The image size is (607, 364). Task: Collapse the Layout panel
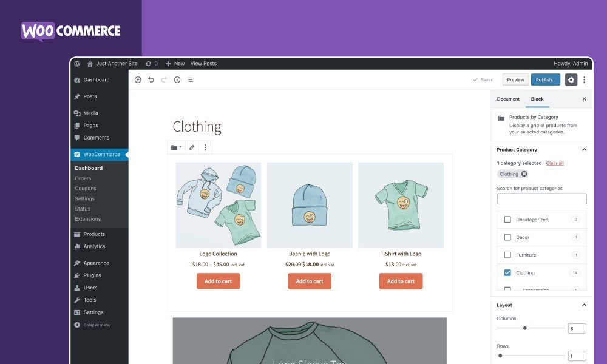pos(584,305)
